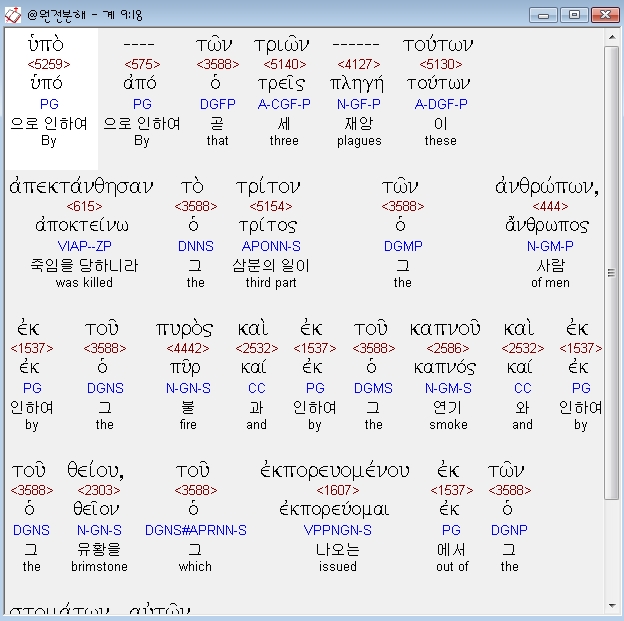Click Strong's number <1607>
Viewport: 624px width, 621px height.
click(x=338, y=490)
